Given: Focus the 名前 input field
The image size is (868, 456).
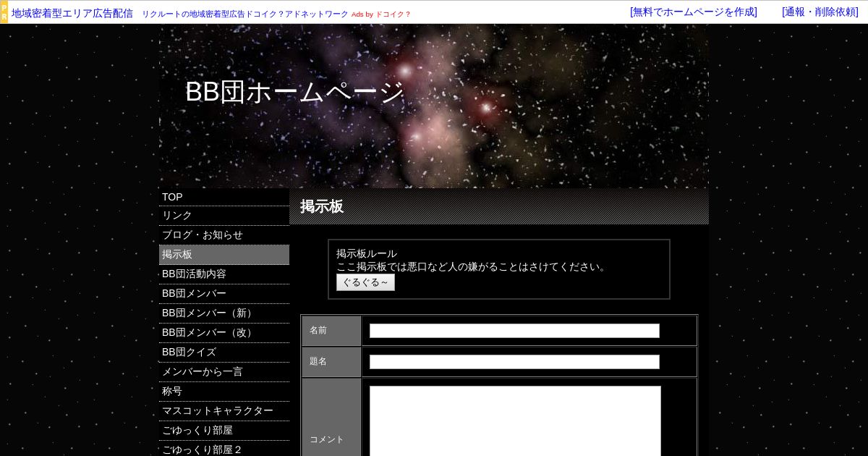Looking at the screenshot, I should (x=514, y=331).
